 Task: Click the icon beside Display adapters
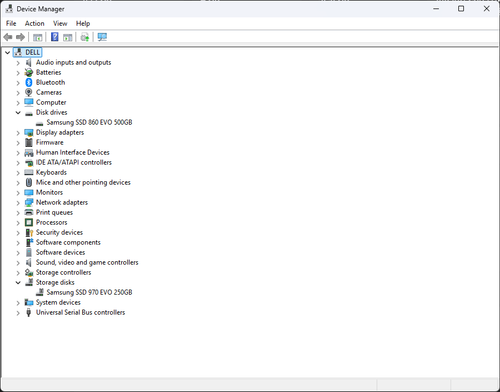pyautogui.click(x=29, y=133)
